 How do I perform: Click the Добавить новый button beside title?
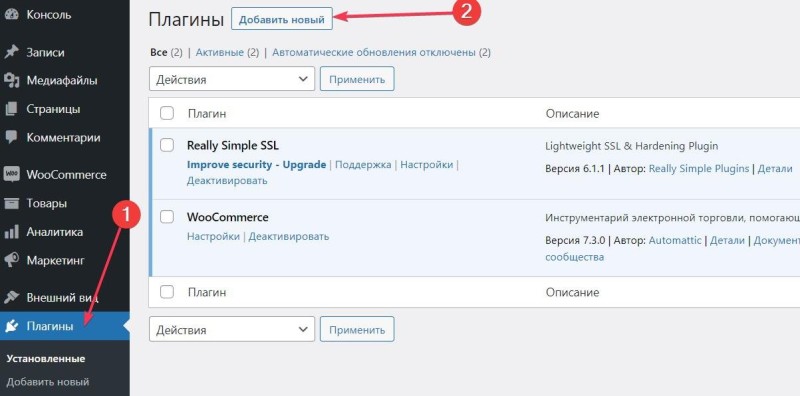282,19
